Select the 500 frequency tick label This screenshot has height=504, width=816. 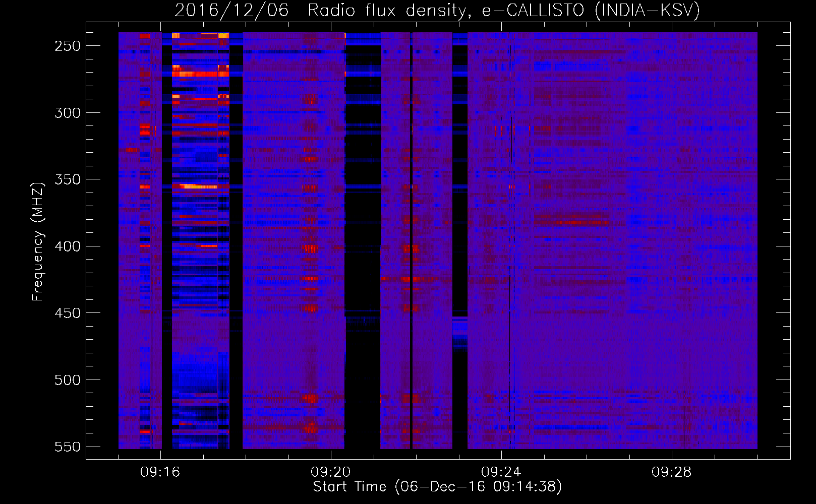tap(68, 380)
